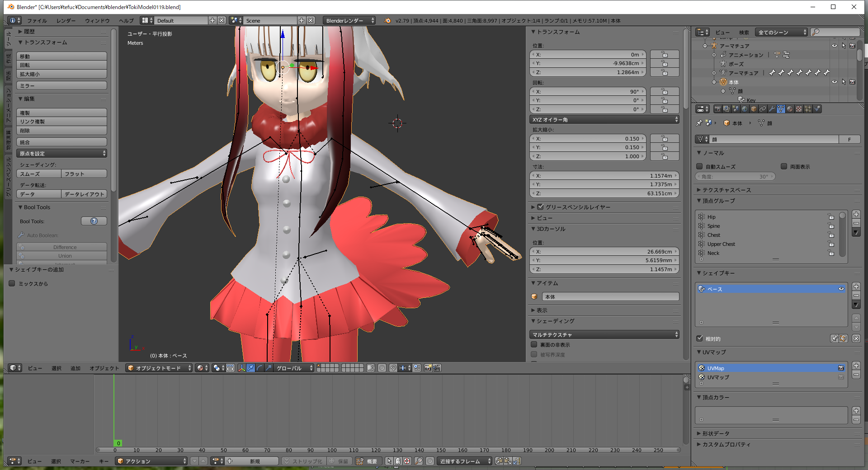Viewport: 868px width, 470px height.
Task: Select the translate manipulator arrow icon
Action: (250, 368)
